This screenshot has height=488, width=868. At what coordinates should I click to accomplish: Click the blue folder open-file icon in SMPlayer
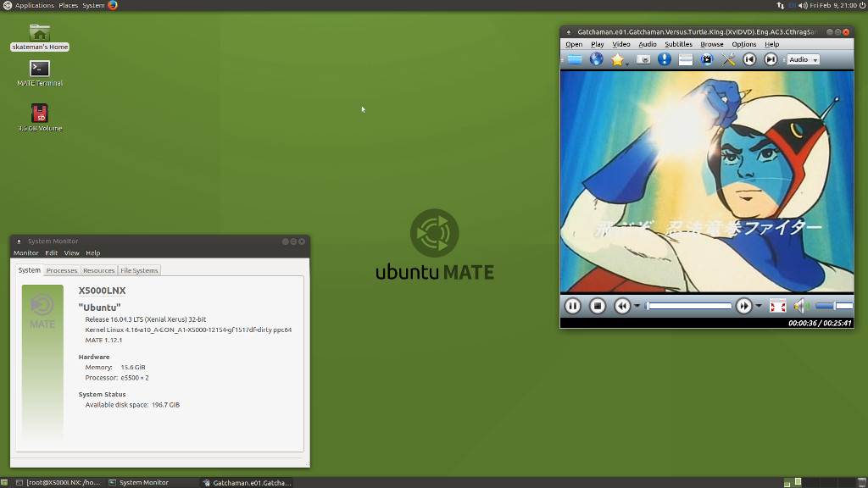[575, 59]
